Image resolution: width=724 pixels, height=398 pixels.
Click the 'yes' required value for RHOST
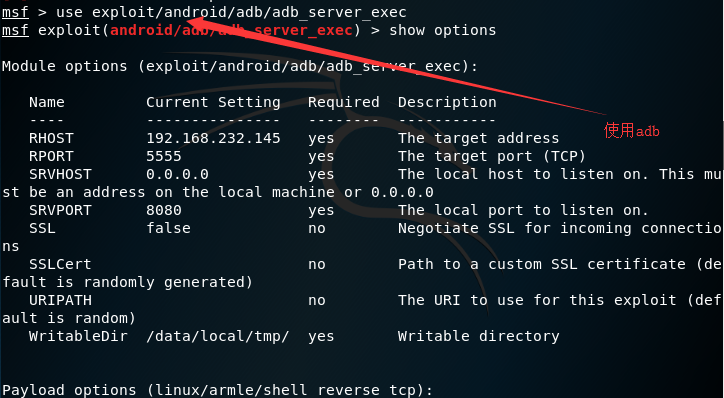[321, 139]
